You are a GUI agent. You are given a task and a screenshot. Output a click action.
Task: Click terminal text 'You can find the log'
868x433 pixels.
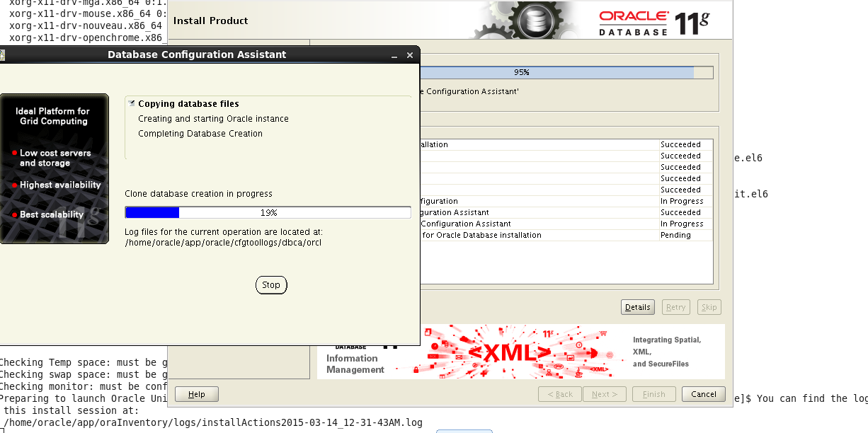tap(812, 398)
